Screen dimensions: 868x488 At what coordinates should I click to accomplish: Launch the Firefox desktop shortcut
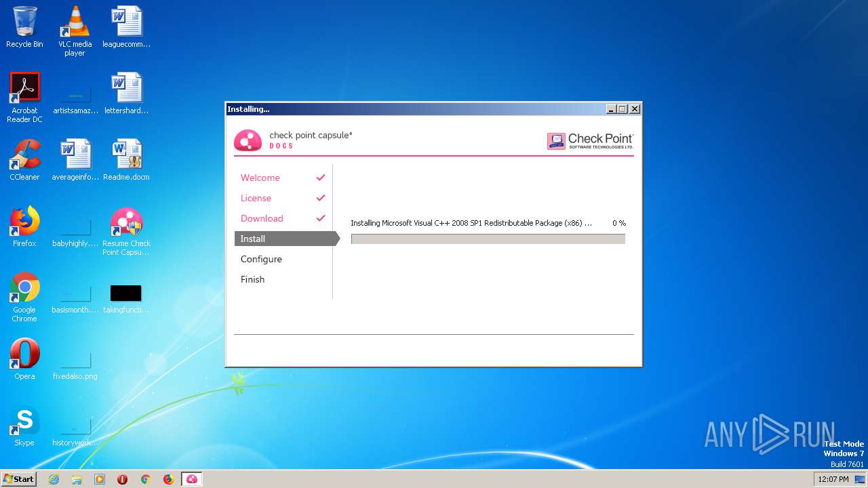click(24, 226)
